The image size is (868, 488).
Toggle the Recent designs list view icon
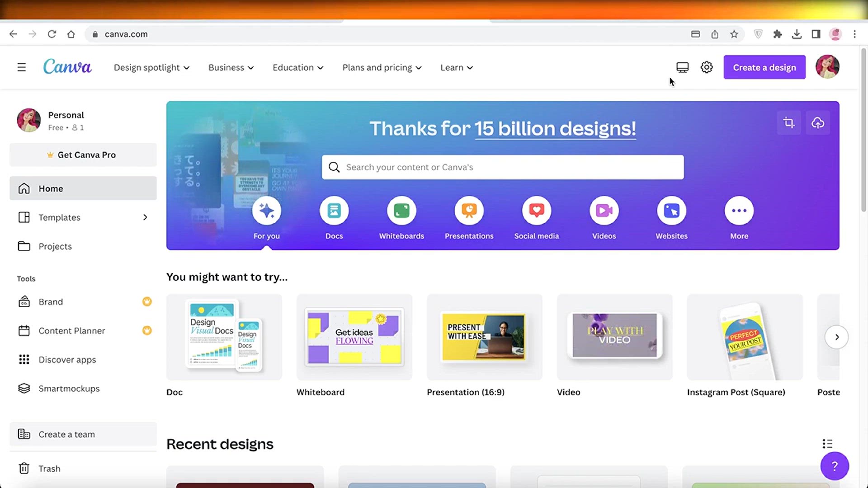(x=827, y=444)
